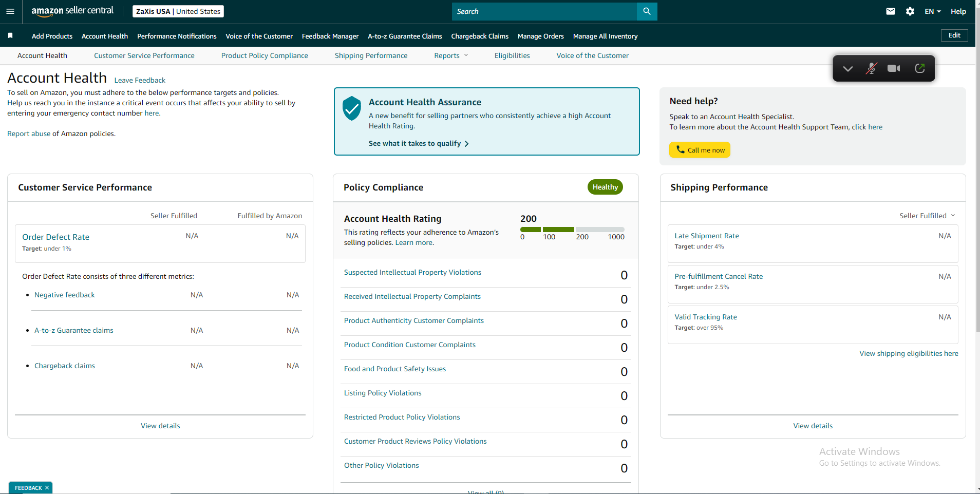Toggle the muted microphone in the overlay
Screen dimensions: 980x494
coord(871,68)
